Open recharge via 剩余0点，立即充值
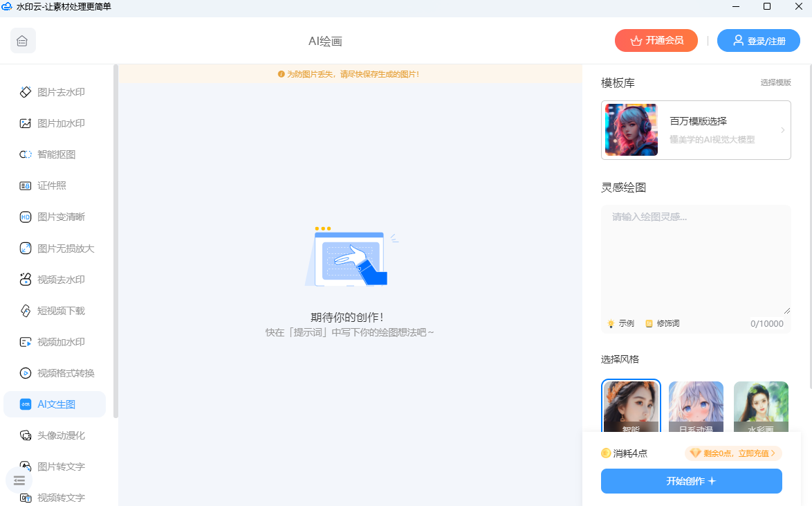Viewport: 812px width, 506px height. click(x=733, y=453)
